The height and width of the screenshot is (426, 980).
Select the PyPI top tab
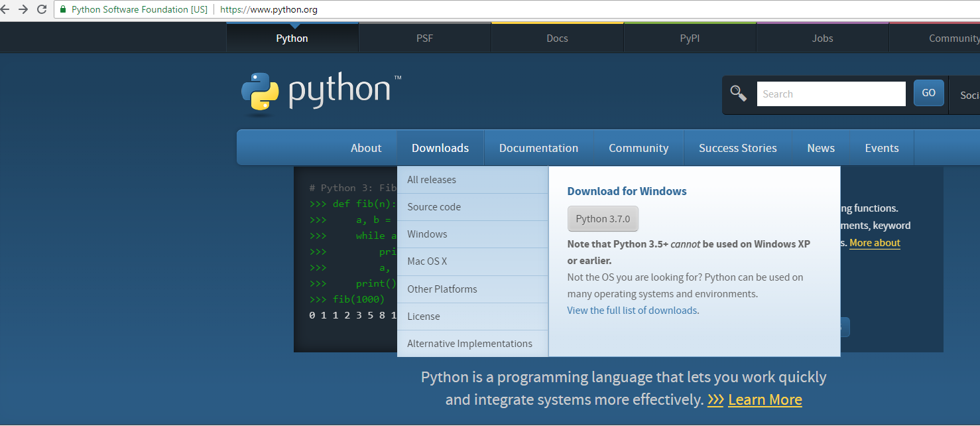690,38
